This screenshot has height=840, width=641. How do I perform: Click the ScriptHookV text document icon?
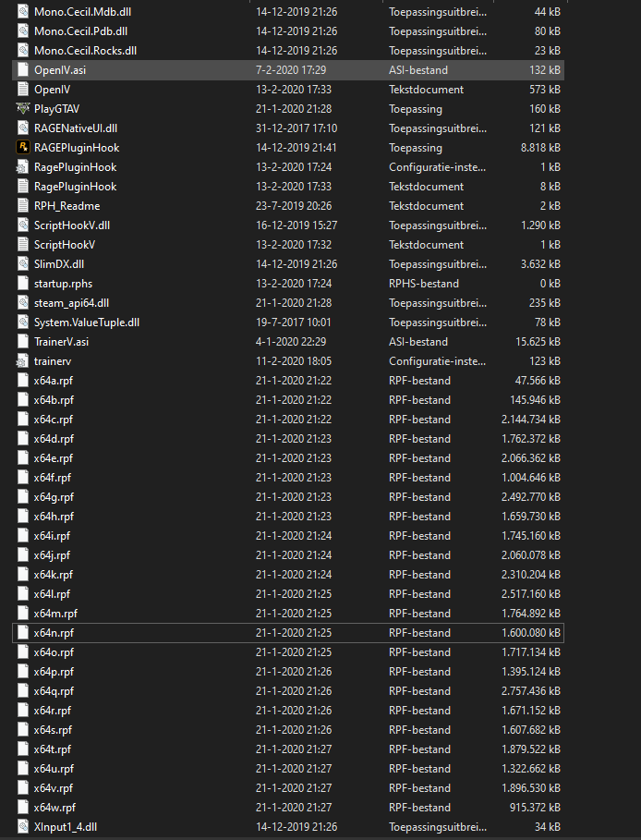22,244
